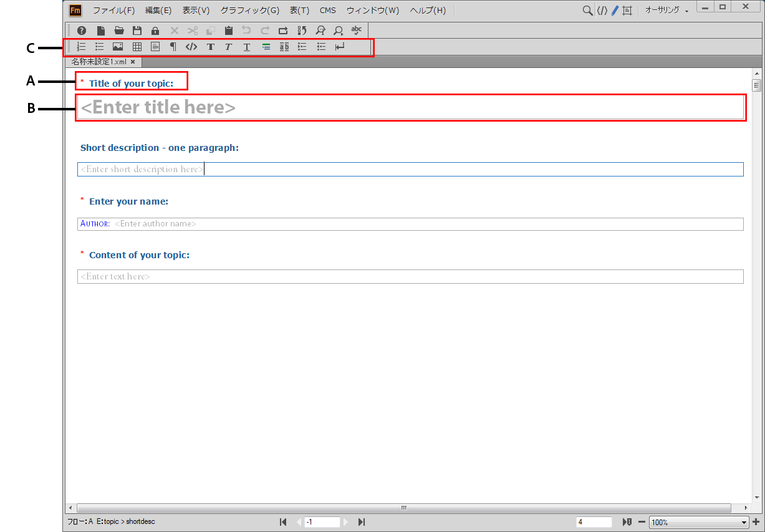Select the 名称未設定1.xml document tab
The width and height of the screenshot is (765, 532).
100,62
